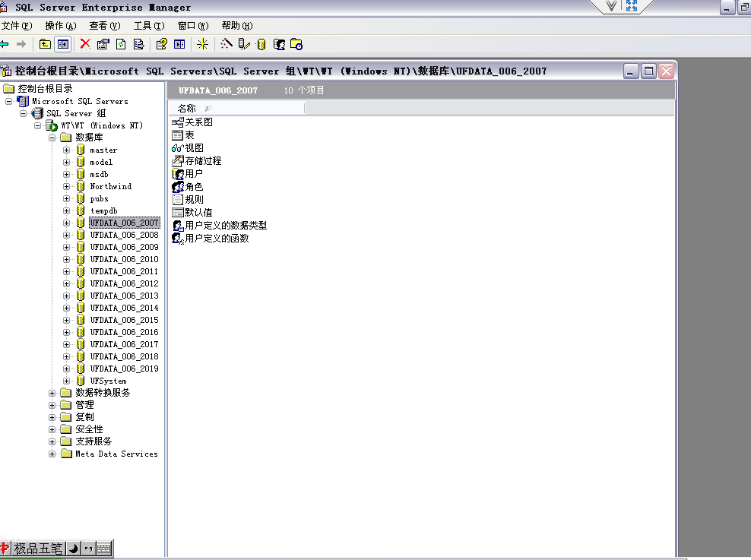Screen dimensions: 751x560
Task: Open the 默认值 defaults item
Action: pyautogui.click(x=192, y=213)
